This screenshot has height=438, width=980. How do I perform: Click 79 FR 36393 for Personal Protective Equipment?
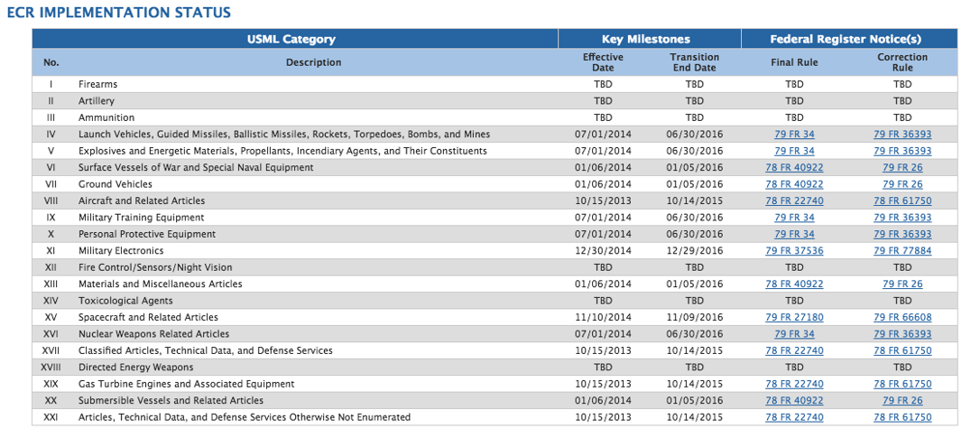point(902,234)
